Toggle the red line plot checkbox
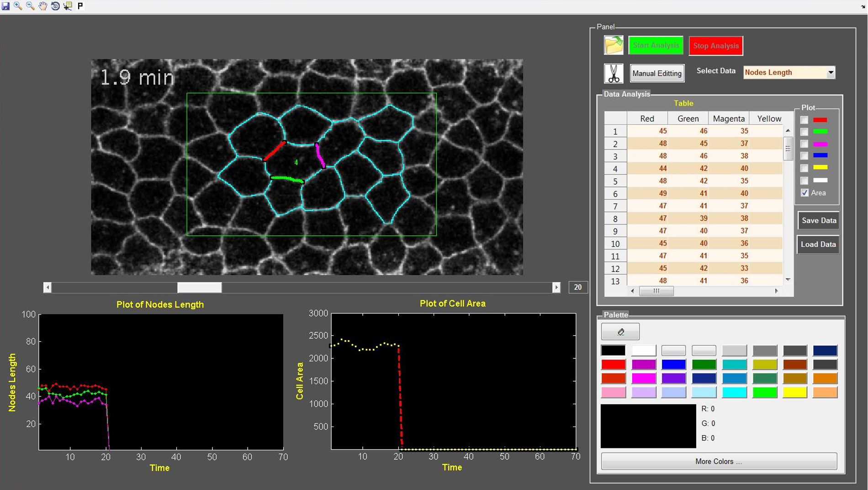The image size is (868, 490). (804, 120)
